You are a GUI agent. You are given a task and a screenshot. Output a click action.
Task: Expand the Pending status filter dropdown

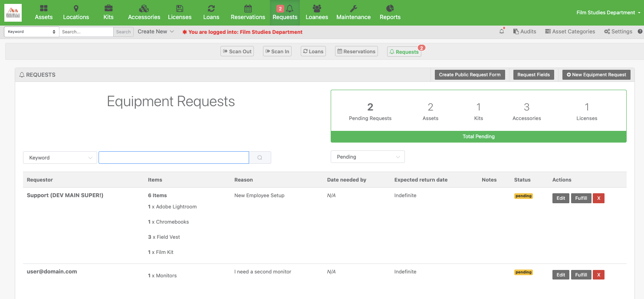coord(368,157)
